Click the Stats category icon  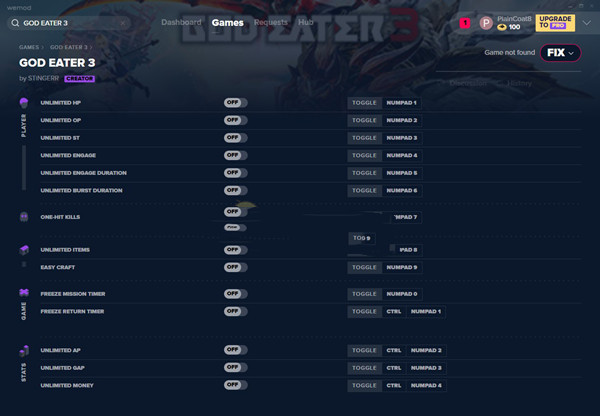tap(24, 350)
